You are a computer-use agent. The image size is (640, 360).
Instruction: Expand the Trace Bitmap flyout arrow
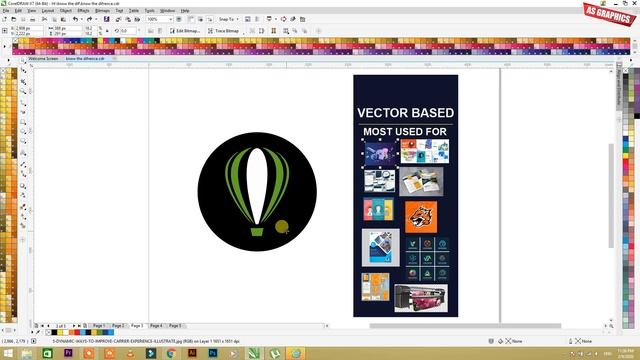click(x=244, y=33)
